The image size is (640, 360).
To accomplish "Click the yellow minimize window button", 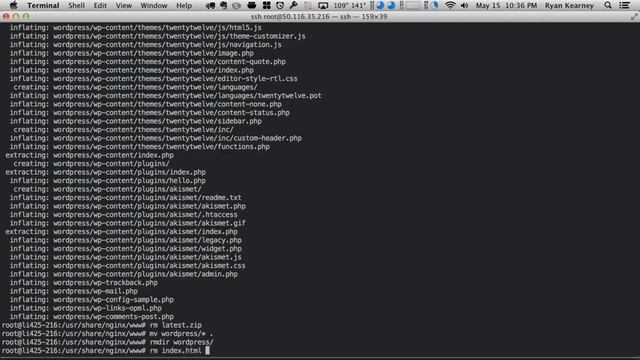I will (x=16, y=17).
